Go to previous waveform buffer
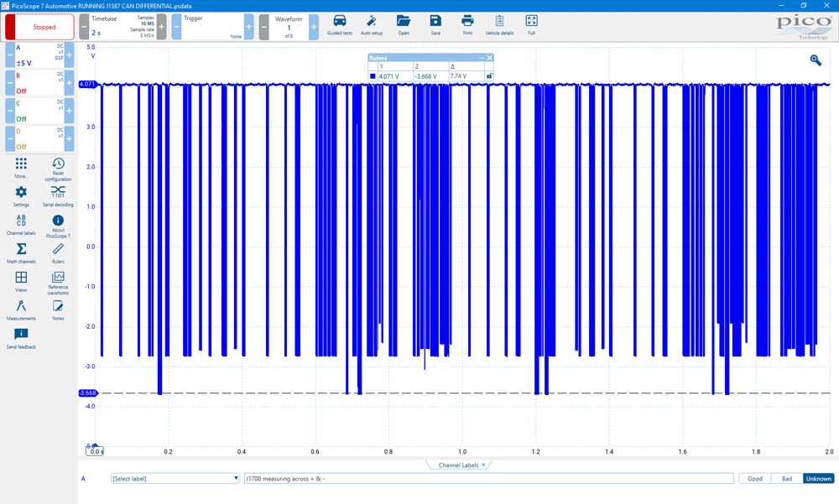This screenshot has height=504, width=839. 263,27
